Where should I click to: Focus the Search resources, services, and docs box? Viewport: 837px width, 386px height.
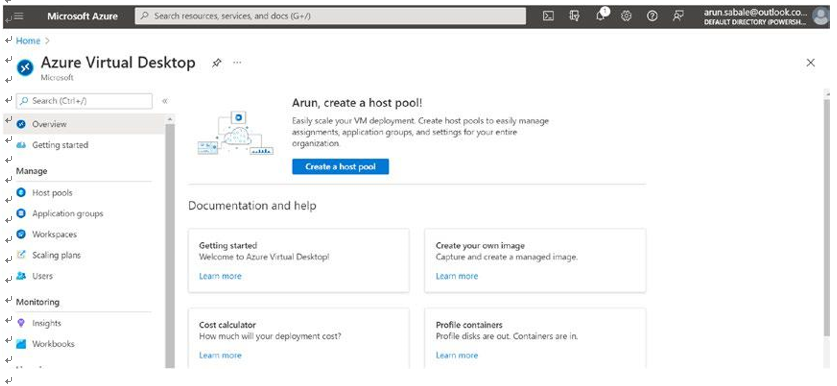click(330, 16)
